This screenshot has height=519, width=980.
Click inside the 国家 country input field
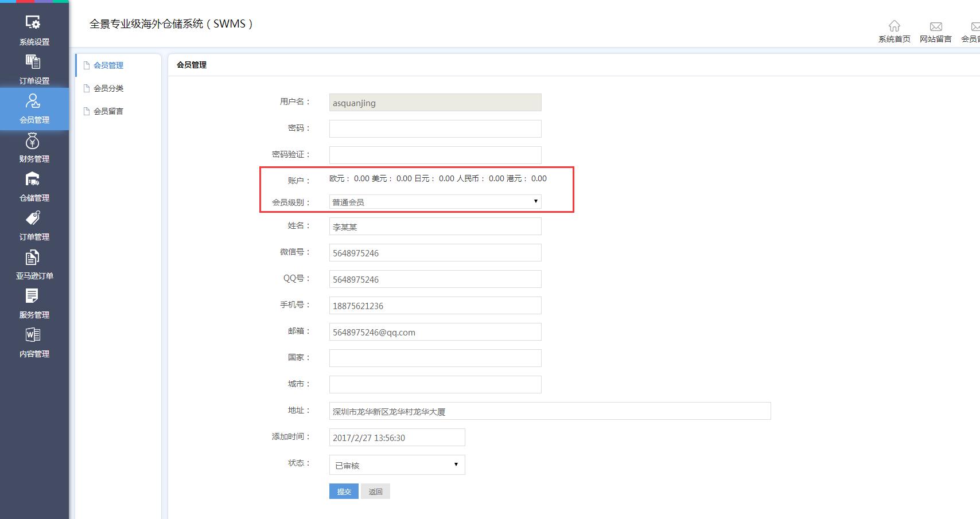434,357
